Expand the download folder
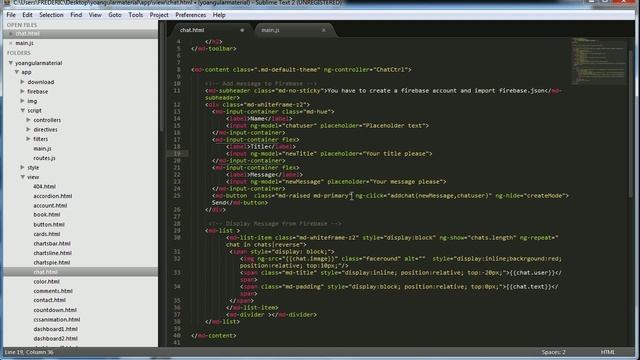 pos(22,82)
